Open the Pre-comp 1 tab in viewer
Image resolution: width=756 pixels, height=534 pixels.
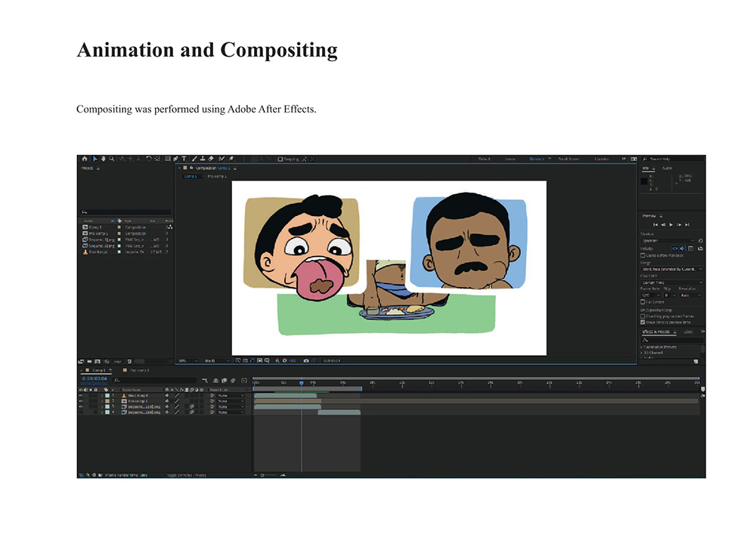tap(217, 176)
